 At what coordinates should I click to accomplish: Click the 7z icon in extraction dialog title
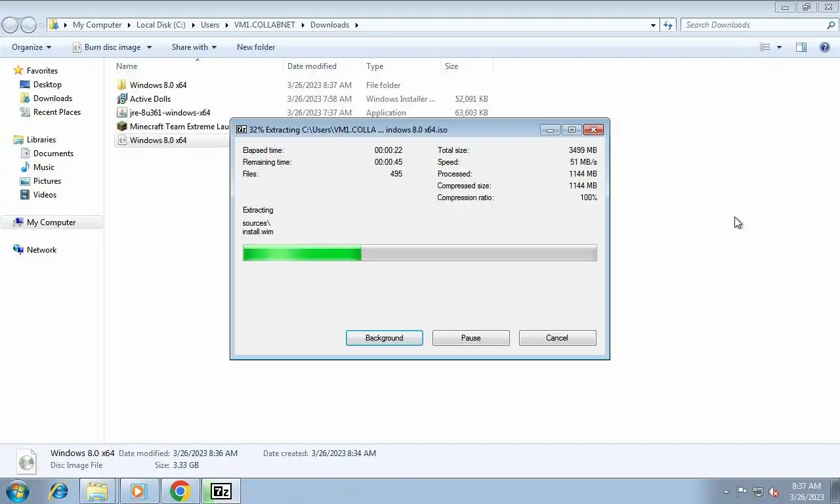(241, 130)
